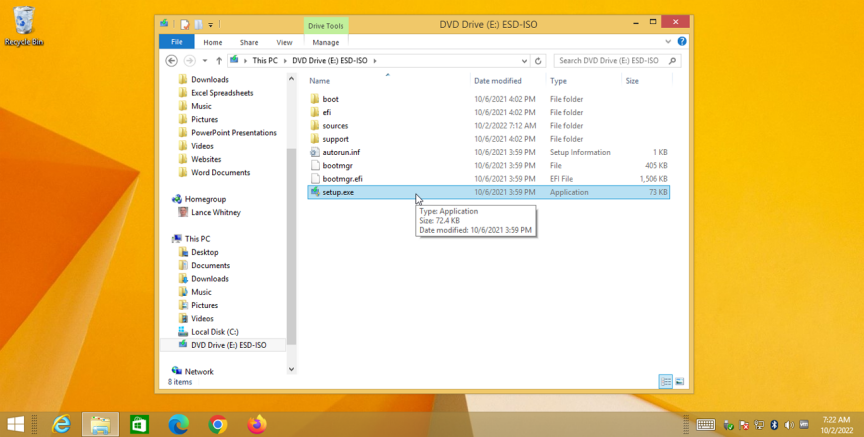Open the Recycle Bin on desktop

[24, 26]
